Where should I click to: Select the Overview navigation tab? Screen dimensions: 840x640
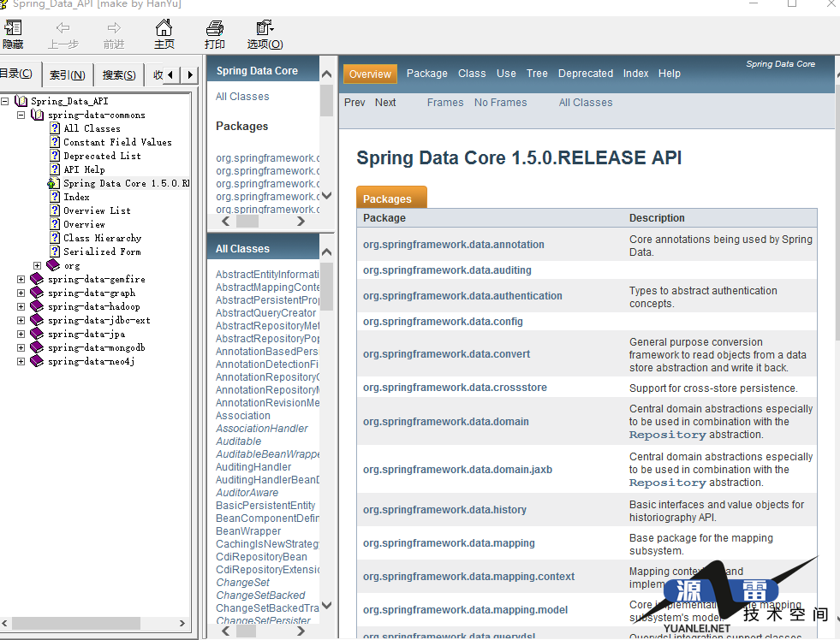pyautogui.click(x=370, y=74)
